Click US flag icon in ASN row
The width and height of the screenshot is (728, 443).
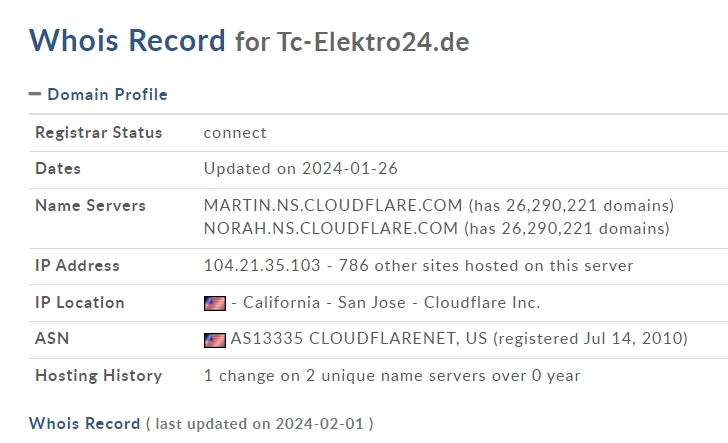(215, 340)
